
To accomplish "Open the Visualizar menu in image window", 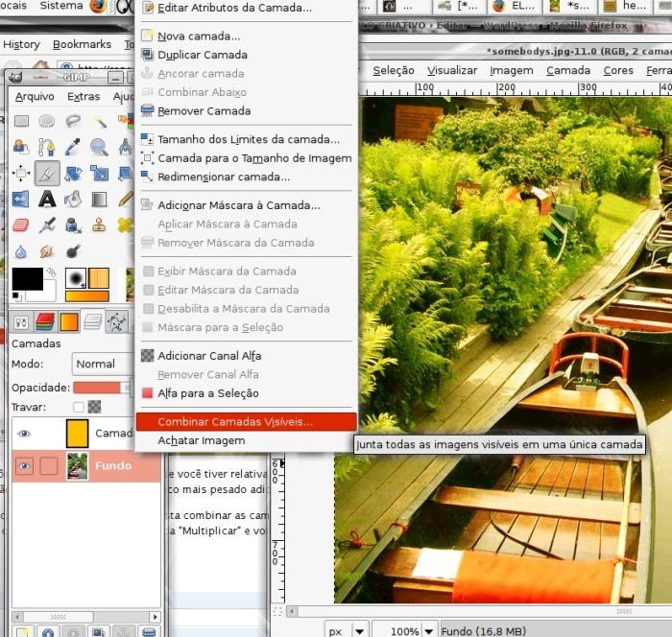I will coord(452,70).
